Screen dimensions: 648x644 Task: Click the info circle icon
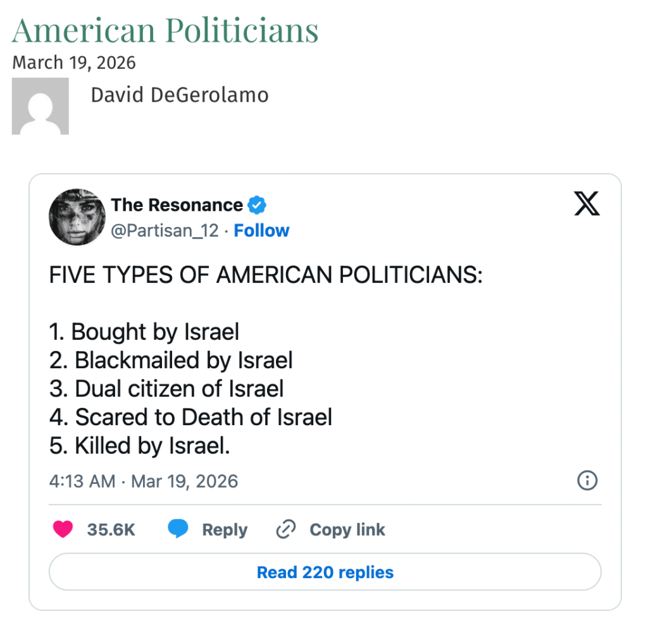587,481
